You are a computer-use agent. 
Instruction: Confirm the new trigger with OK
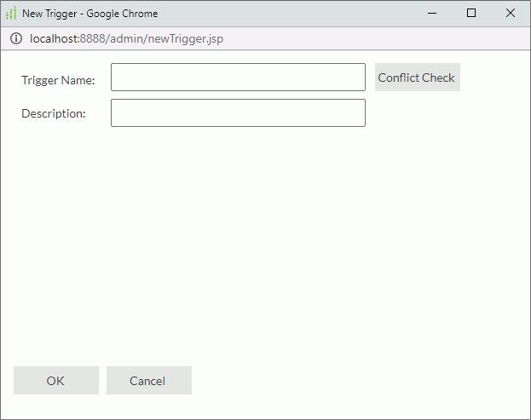[55, 381]
